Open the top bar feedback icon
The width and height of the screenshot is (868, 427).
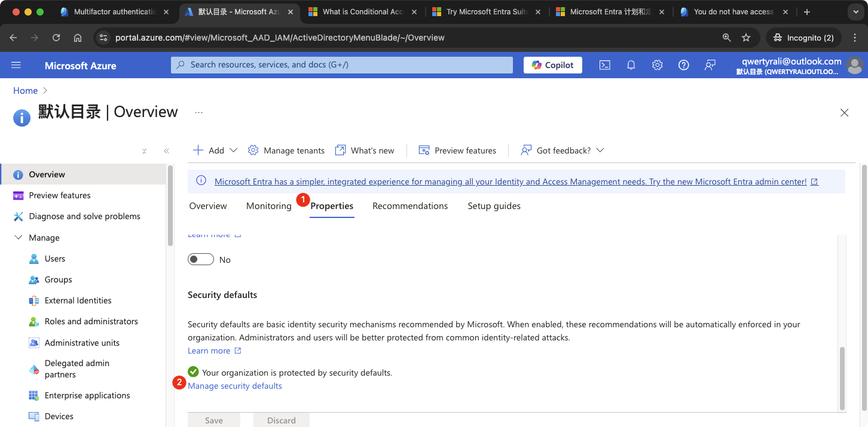point(710,65)
